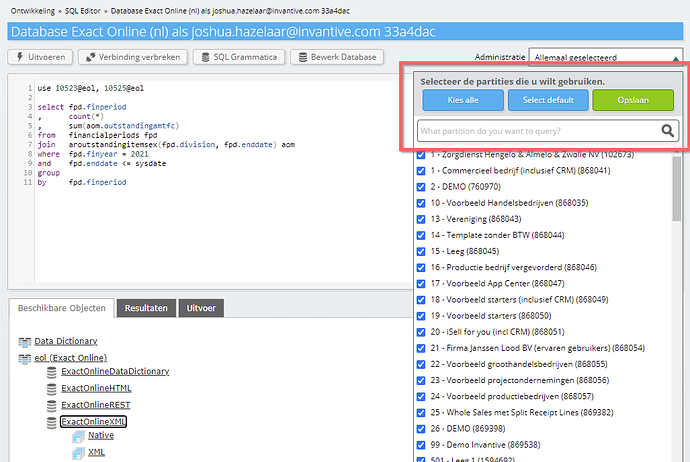Image resolution: width=690 pixels, height=462 pixels.
Task: Open the ExactOnlineREST link
Action: point(96,405)
